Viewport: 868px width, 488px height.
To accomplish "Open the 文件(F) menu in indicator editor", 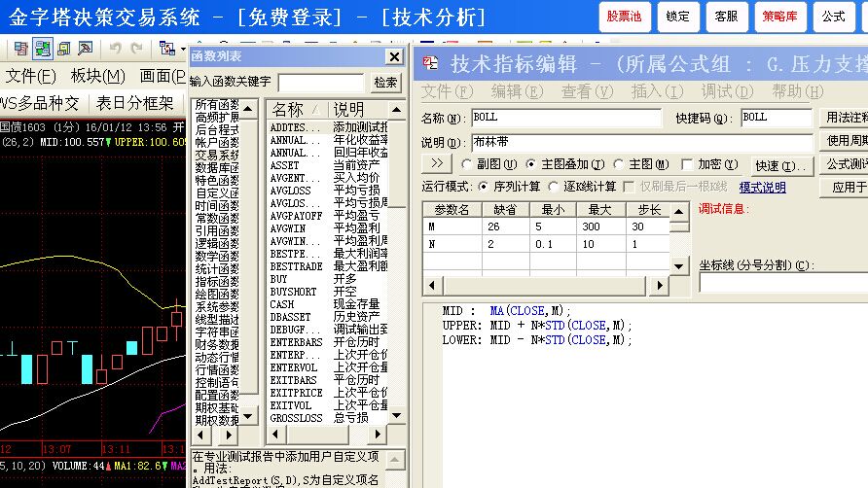I will (448, 91).
